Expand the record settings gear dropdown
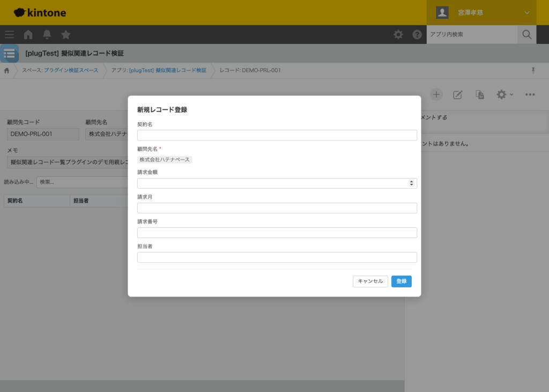Image resolution: width=549 pixels, height=392 pixels. click(503, 94)
